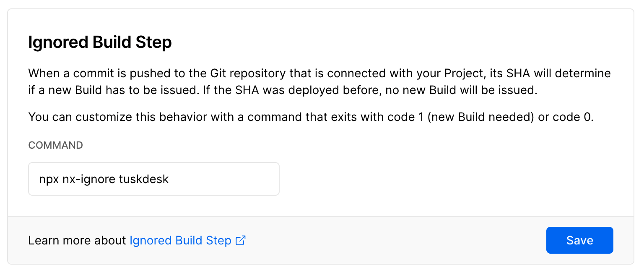The width and height of the screenshot is (644, 273).
Task: Click the Learn more about Ignored Build Step link
Action: click(179, 240)
